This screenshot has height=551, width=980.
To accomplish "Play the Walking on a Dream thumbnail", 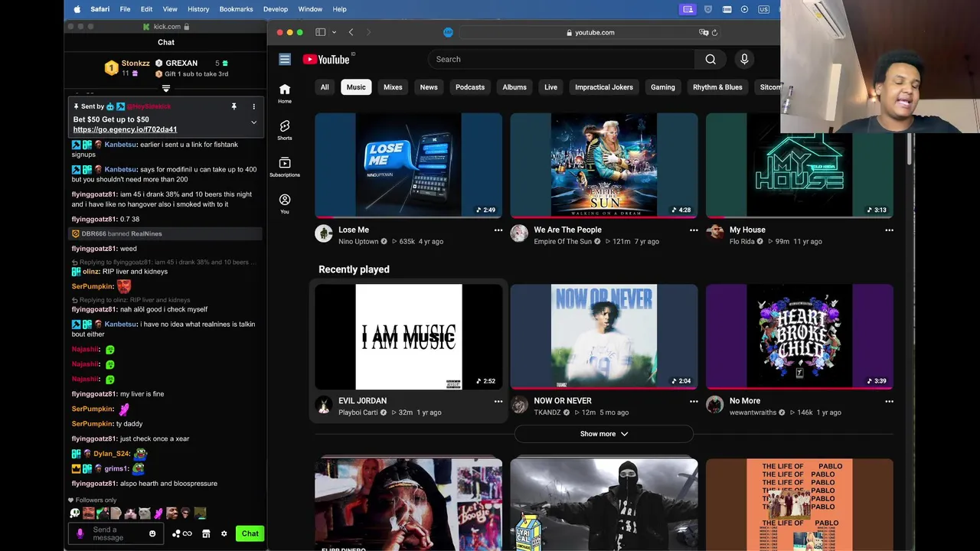I will (x=604, y=165).
